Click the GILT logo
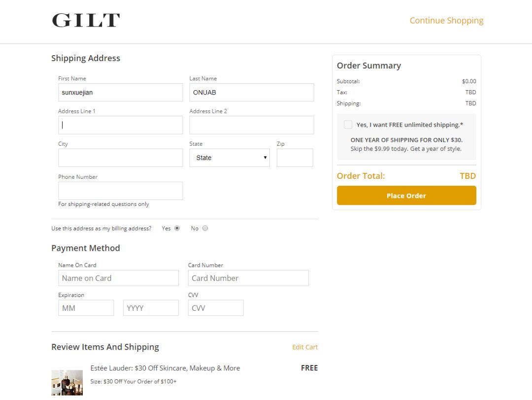 click(x=86, y=21)
